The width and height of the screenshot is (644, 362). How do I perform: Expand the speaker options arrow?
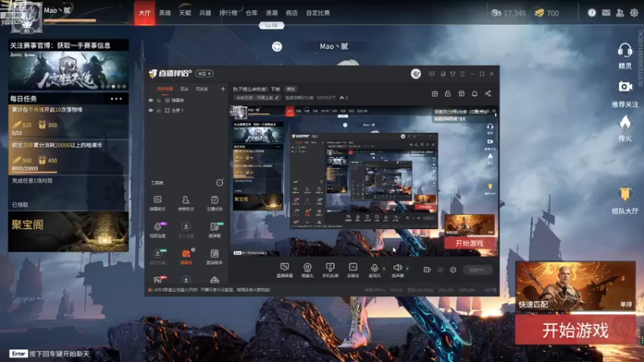tap(407, 269)
